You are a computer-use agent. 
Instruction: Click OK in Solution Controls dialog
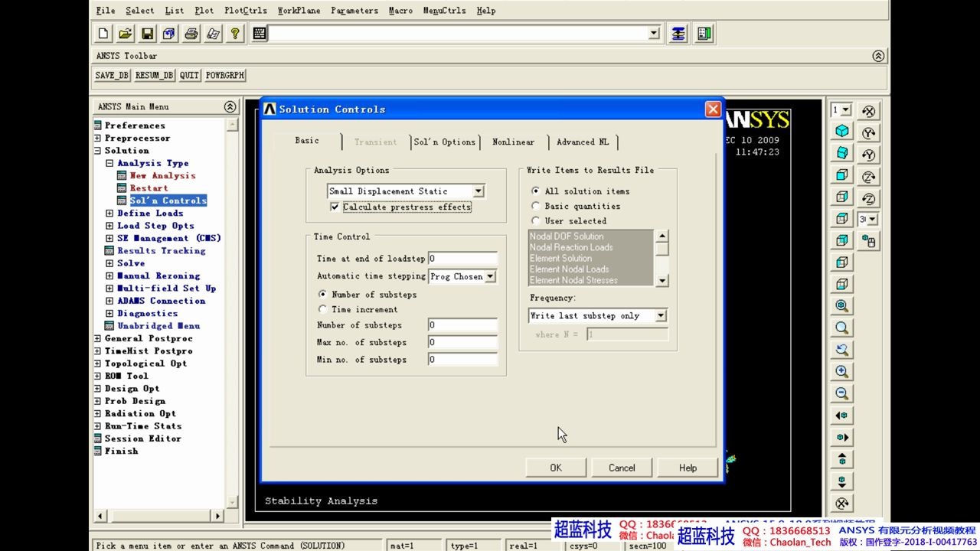click(556, 468)
